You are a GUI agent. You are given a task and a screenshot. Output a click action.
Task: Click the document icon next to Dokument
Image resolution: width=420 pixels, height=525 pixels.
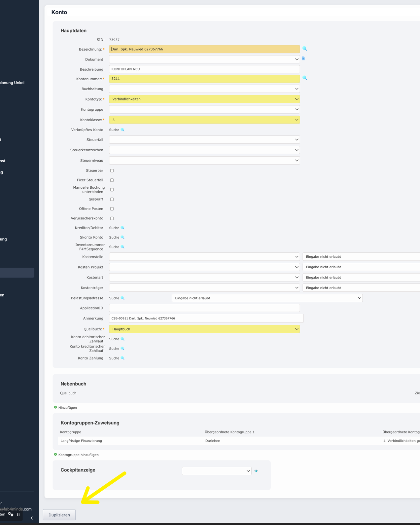click(303, 59)
